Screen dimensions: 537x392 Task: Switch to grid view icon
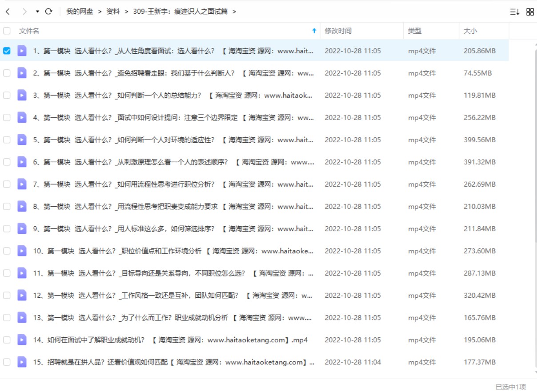point(530,12)
